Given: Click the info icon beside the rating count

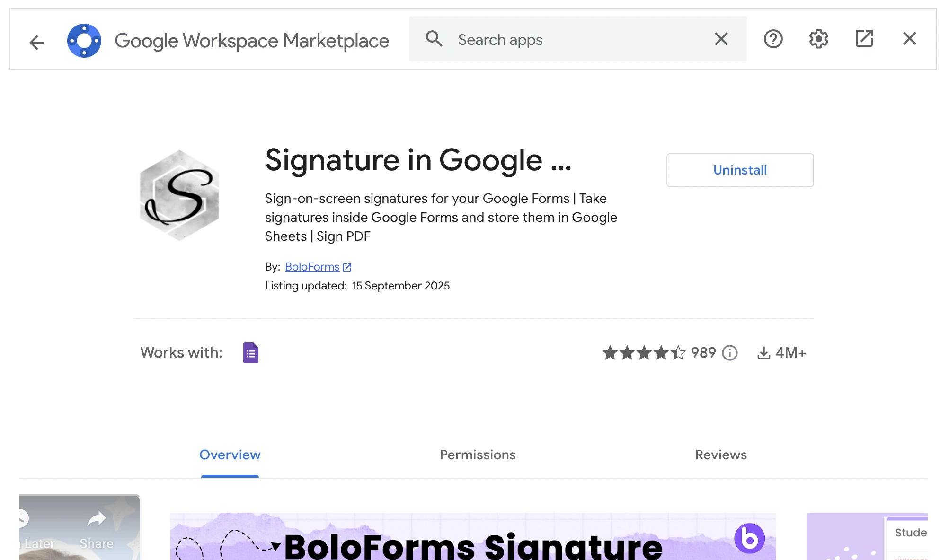Looking at the screenshot, I should [730, 353].
